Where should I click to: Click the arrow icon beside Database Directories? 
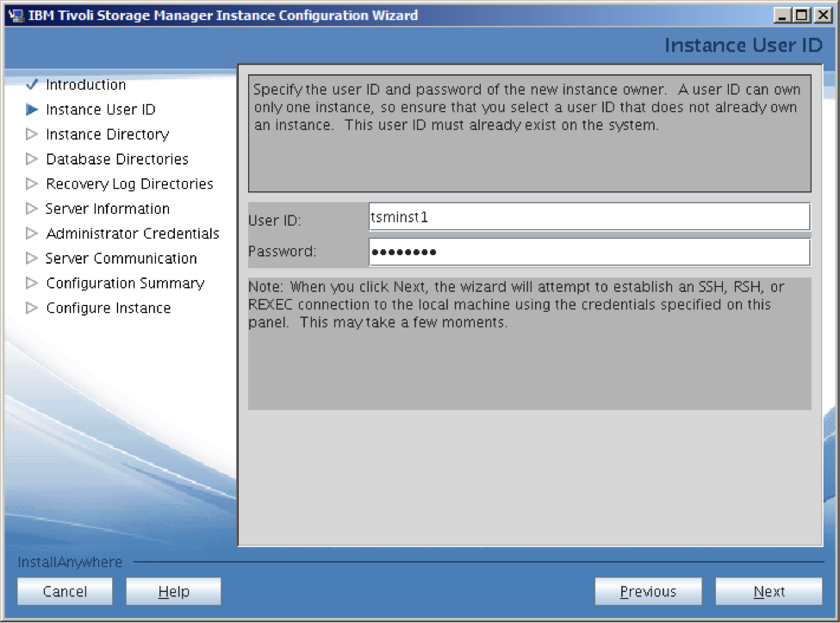point(32,159)
